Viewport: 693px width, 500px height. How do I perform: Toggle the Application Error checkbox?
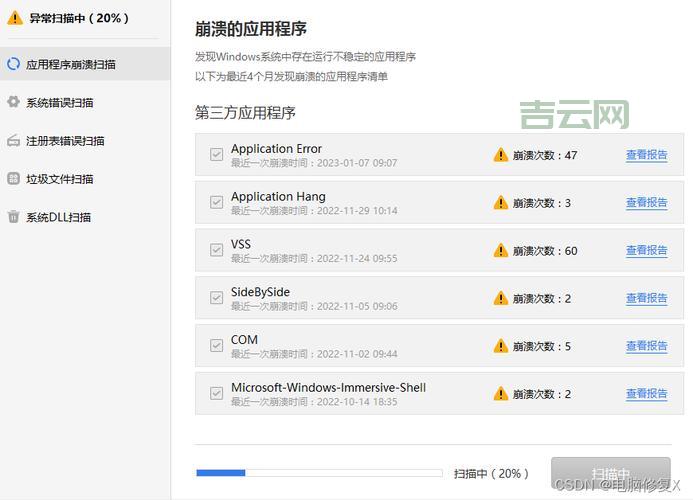click(216, 154)
